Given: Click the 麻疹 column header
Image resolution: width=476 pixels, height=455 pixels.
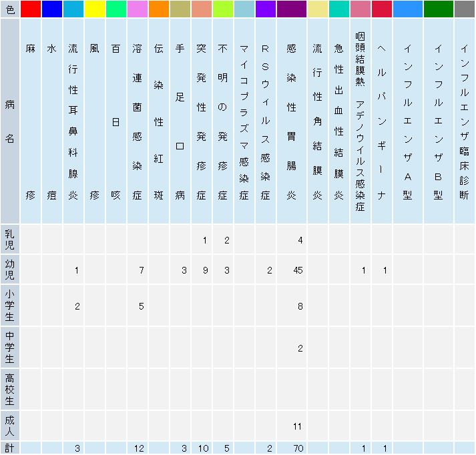Looking at the screenshot, I should [x=31, y=121].
